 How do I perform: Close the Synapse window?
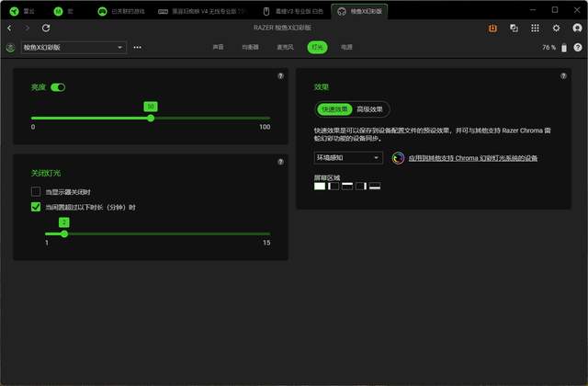tap(577, 10)
